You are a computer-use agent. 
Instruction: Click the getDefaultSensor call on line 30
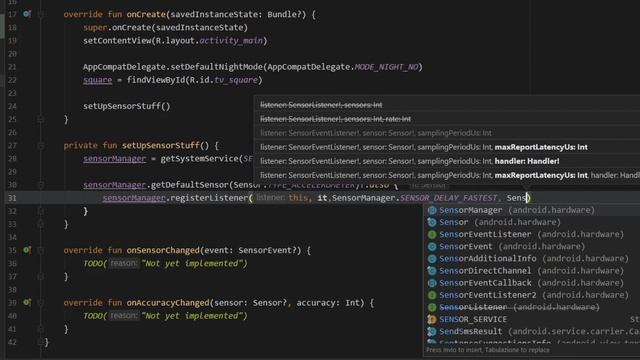tap(189, 185)
